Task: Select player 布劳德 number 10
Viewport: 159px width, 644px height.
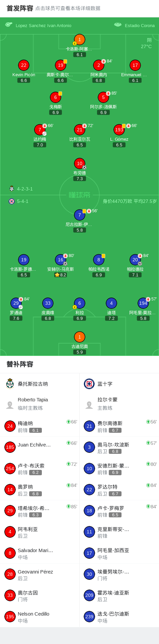Action: tap(80, 163)
